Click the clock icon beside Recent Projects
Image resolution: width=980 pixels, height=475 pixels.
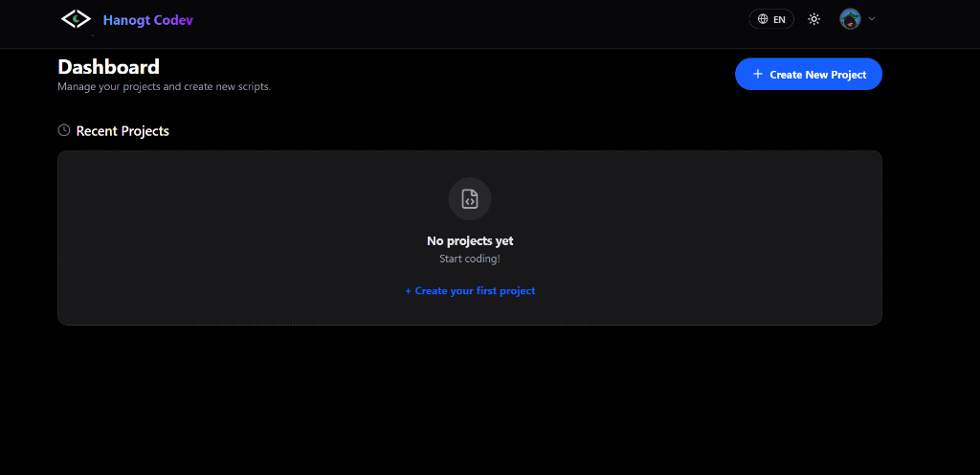pos(64,130)
